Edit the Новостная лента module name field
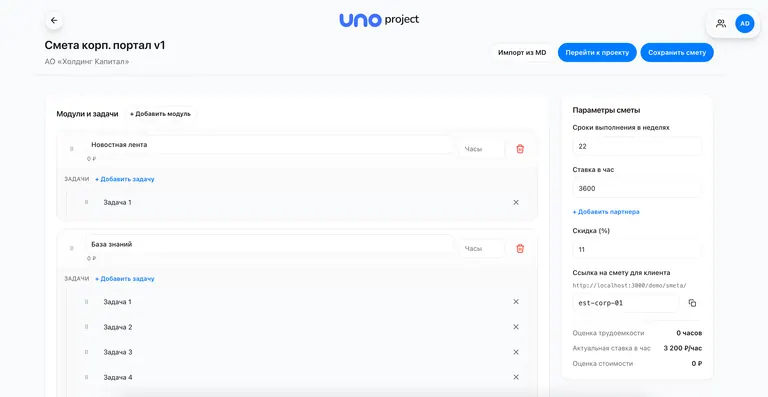This screenshot has width=768, height=397. click(x=269, y=145)
